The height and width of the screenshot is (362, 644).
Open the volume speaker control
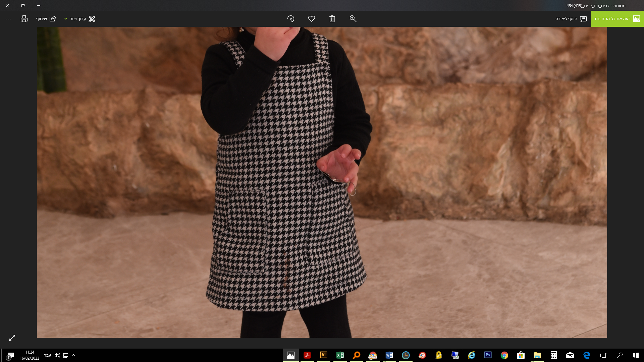coord(57,355)
